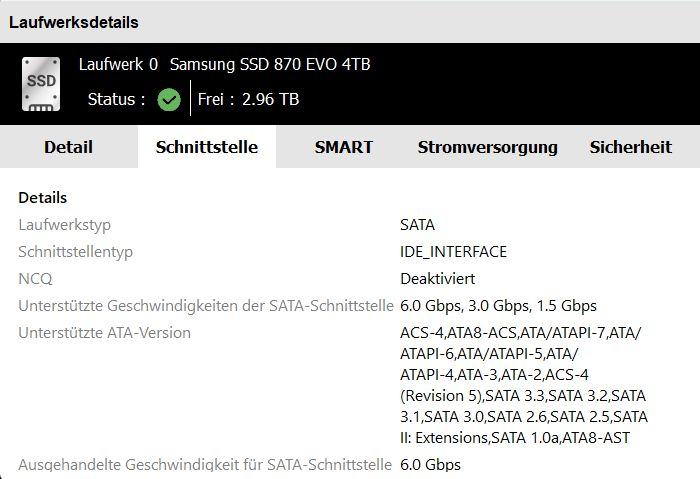Open the Detail tab
This screenshot has height=479, width=700.
point(68,147)
